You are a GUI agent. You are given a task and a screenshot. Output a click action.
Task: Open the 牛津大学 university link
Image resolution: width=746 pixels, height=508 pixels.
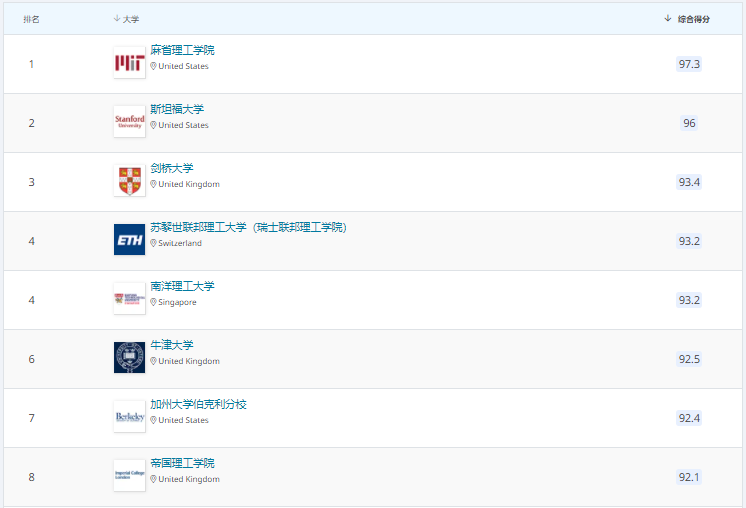coord(172,345)
